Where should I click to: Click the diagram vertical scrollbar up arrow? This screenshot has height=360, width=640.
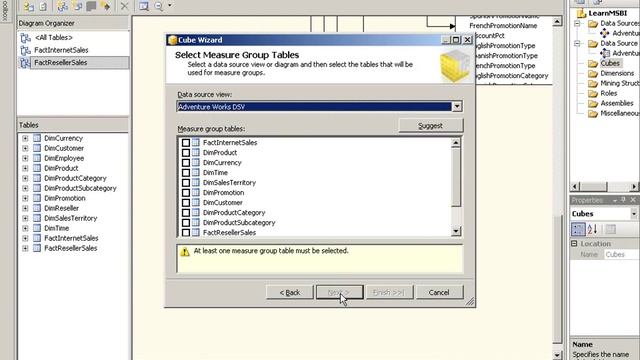(x=557, y=22)
